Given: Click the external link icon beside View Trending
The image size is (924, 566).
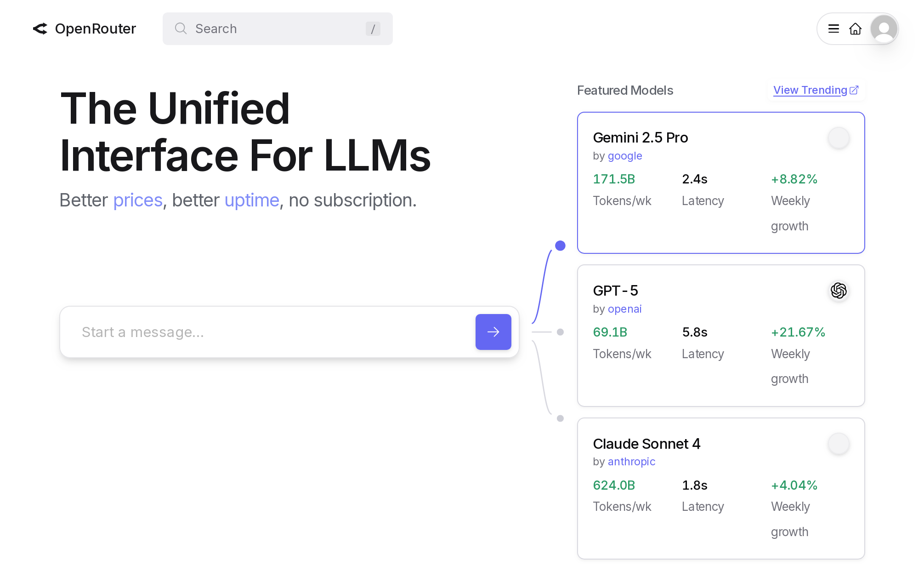Looking at the screenshot, I should [x=854, y=90].
